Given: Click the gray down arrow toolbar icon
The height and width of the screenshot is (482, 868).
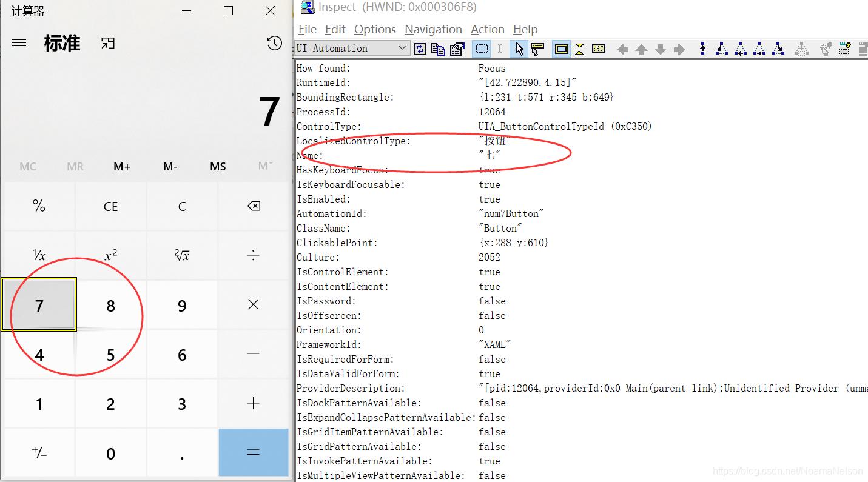Looking at the screenshot, I should 661,49.
